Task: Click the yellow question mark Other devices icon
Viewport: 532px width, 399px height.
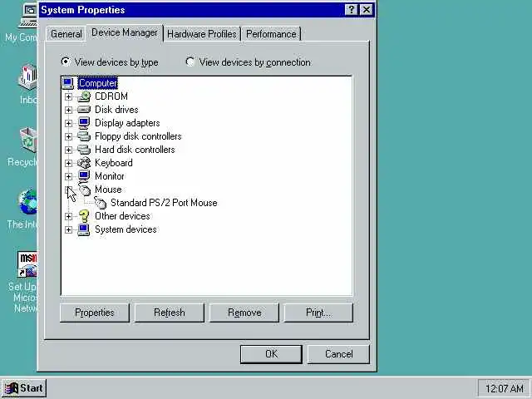Action: pos(84,216)
